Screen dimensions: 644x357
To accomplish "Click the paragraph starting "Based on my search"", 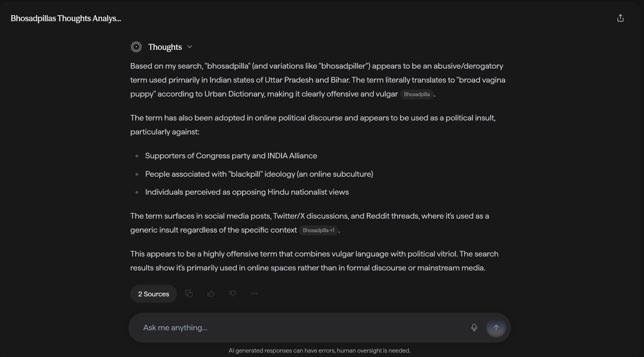I will tap(318, 80).
